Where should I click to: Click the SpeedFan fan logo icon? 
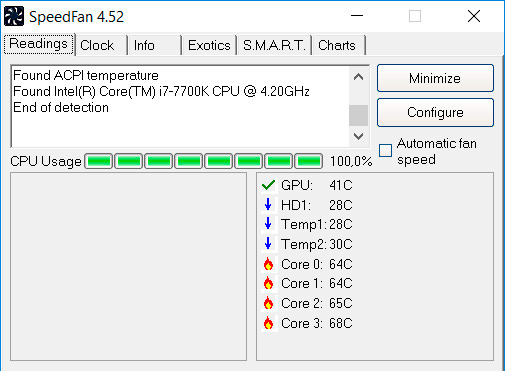(14, 16)
